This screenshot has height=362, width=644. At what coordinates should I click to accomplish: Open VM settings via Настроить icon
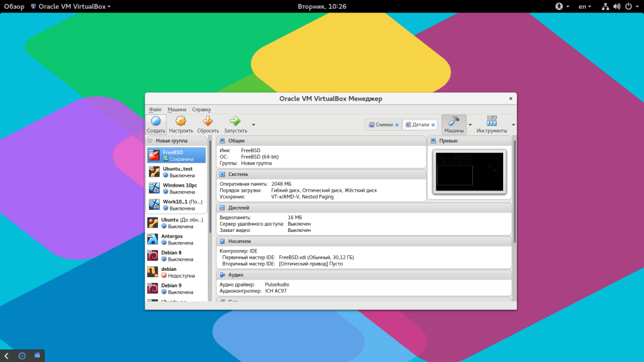(x=180, y=121)
